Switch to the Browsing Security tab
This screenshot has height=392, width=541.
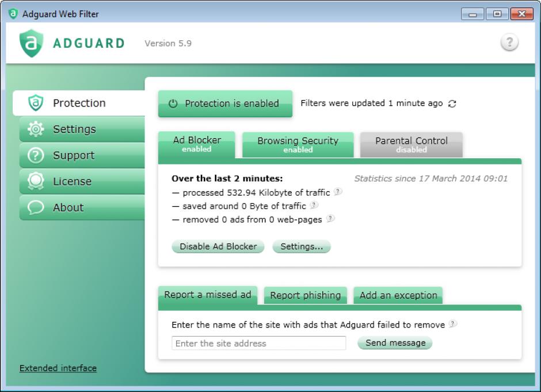click(298, 145)
